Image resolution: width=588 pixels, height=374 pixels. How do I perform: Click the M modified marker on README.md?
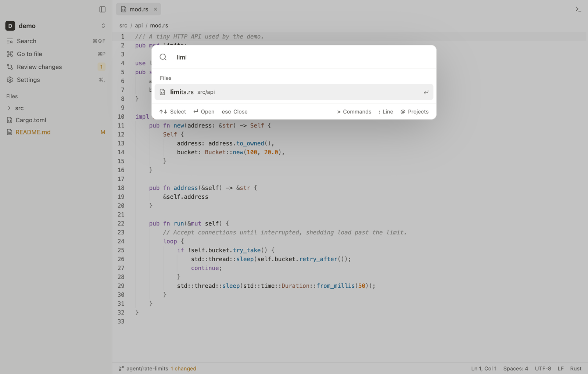pyautogui.click(x=103, y=132)
